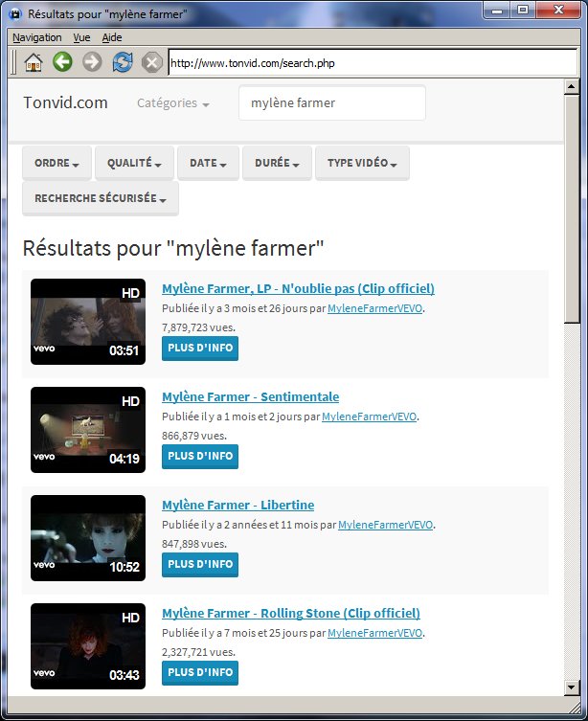Follow the N'oublie pas (Clip officiel) title link
588x721 pixels.
(x=298, y=289)
